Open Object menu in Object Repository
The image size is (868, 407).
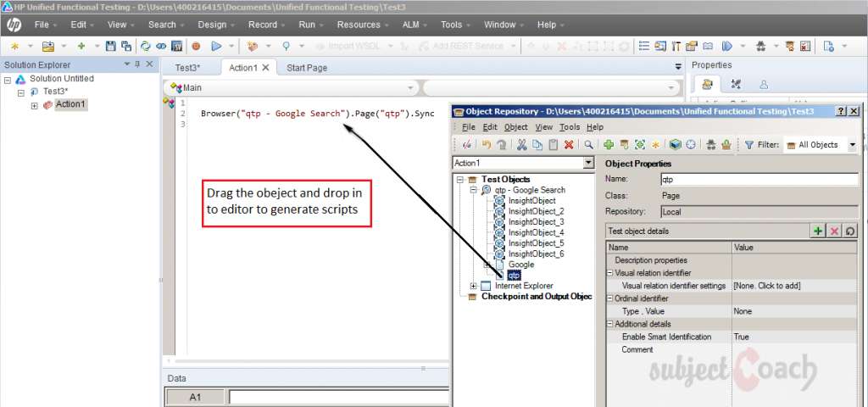[x=516, y=127]
